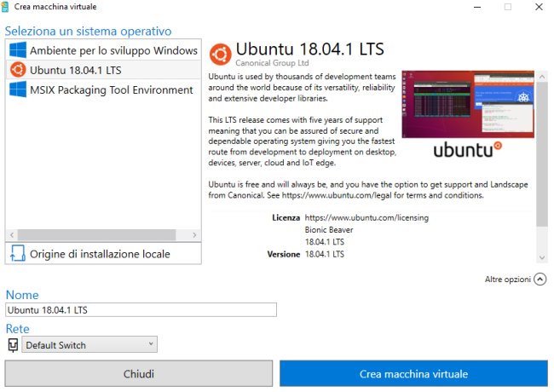554x392 pixels.
Task: Click the local installation source disk icon
Action: [x=17, y=253]
